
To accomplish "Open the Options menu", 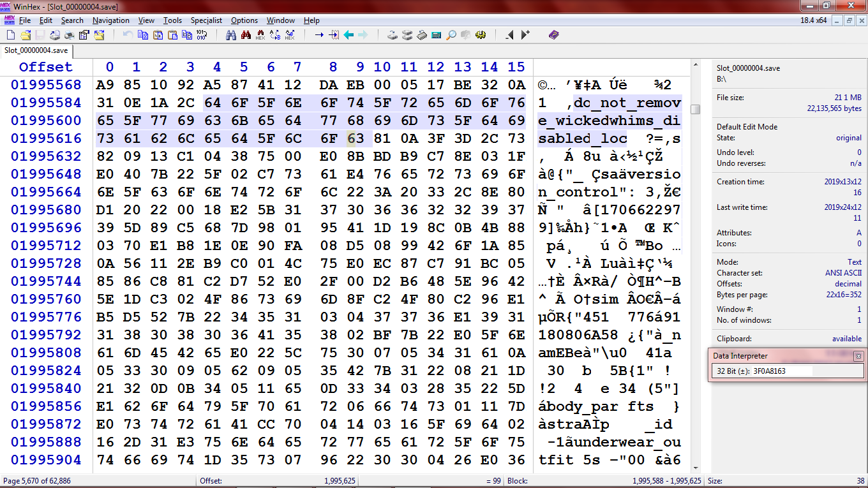I will (x=244, y=20).
